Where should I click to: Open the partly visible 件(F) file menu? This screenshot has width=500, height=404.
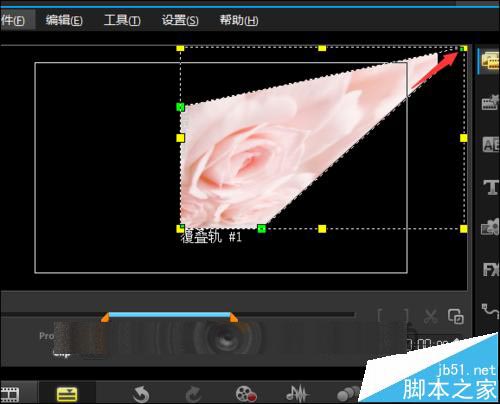coord(13,20)
